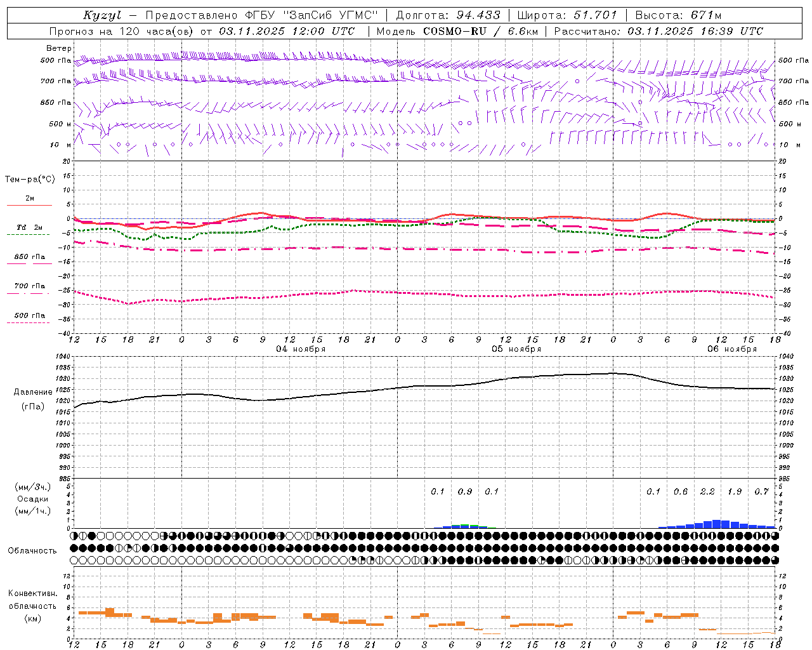812x650 pixels.
Task: Click the 1.9 precipitation amount
Action: coord(735,491)
